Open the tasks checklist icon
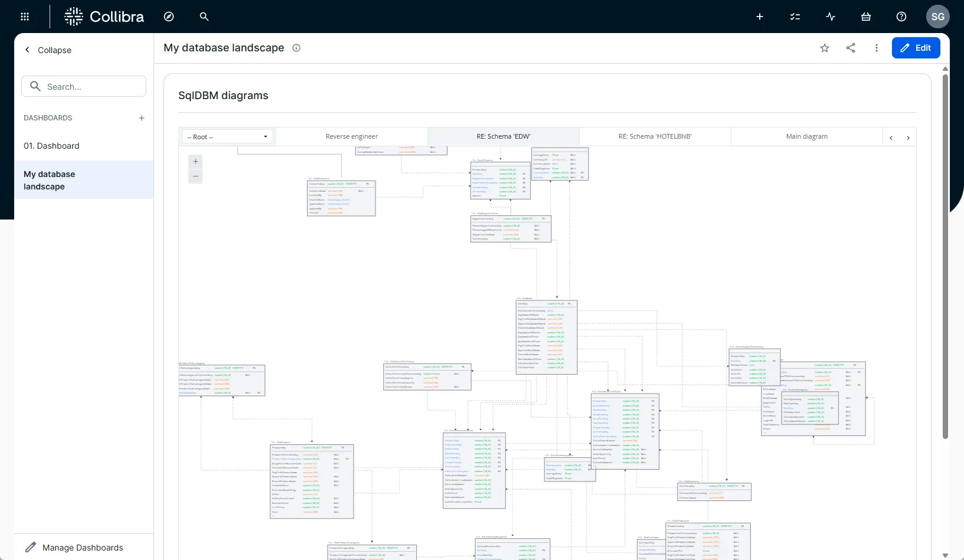This screenshot has width=964, height=560. pos(795,17)
